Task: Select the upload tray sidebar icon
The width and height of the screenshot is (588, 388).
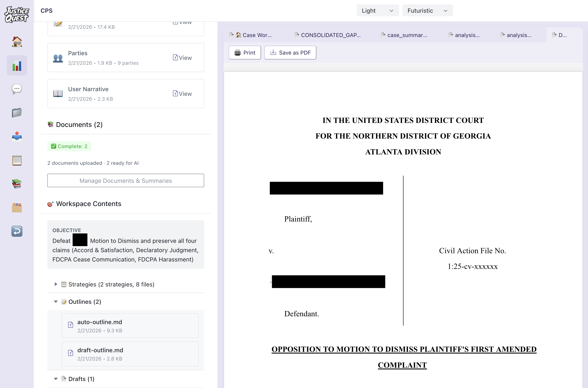Action: [16, 136]
